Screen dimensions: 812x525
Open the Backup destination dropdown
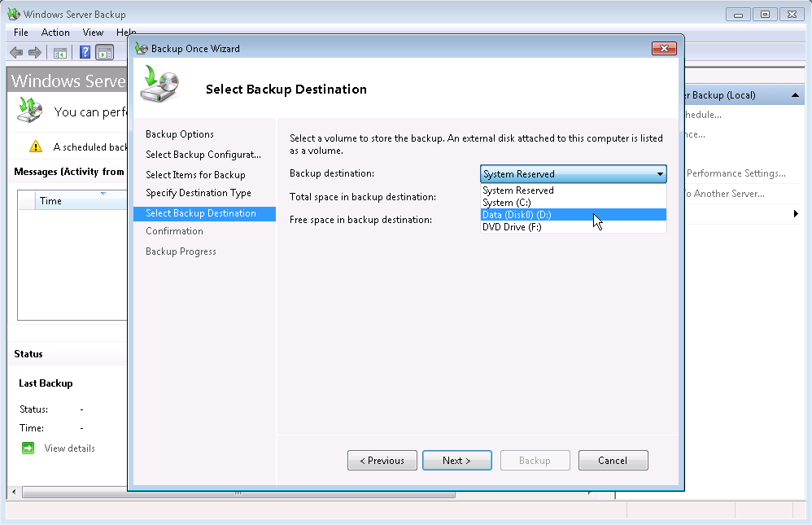pyautogui.click(x=660, y=174)
